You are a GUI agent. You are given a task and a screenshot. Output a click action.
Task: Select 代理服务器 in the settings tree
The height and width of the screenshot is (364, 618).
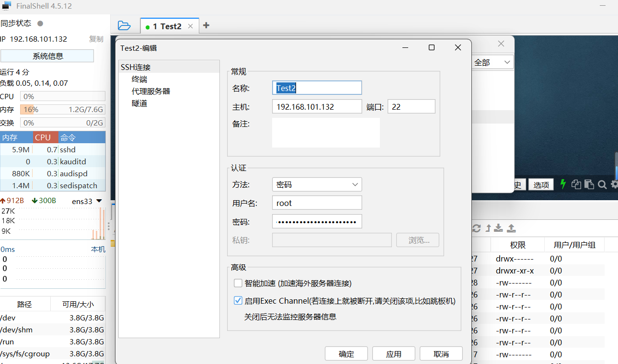click(x=151, y=91)
